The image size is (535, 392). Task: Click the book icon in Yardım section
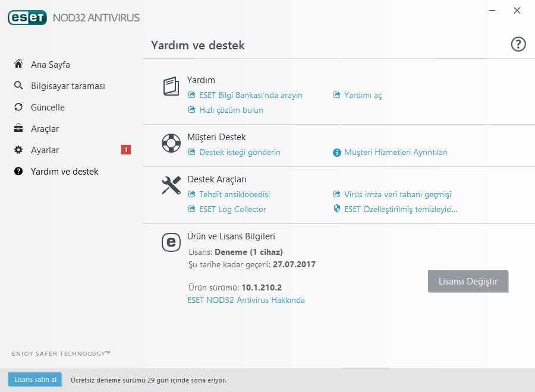(x=171, y=86)
